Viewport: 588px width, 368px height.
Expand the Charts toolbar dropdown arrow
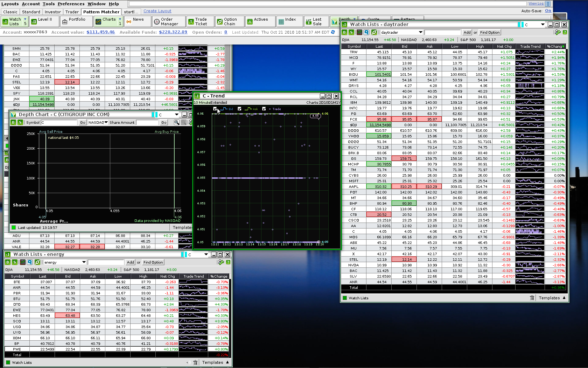tap(120, 19)
